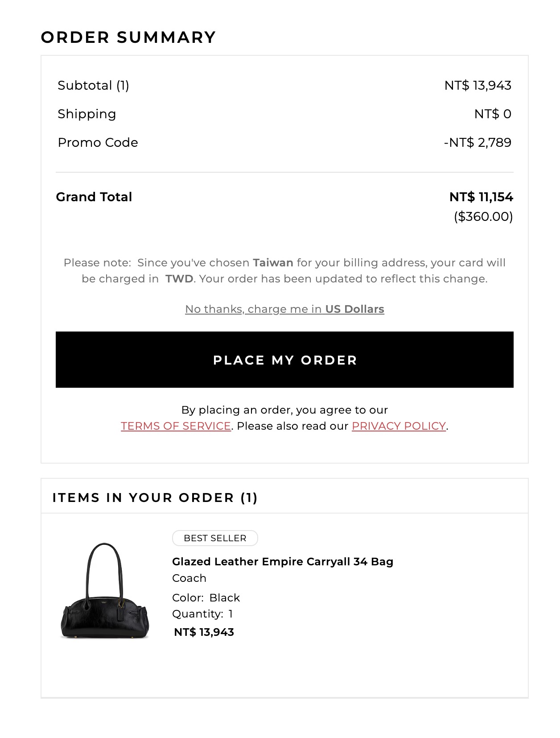
Task: Click the Color: Black item detail
Action: pos(206,598)
